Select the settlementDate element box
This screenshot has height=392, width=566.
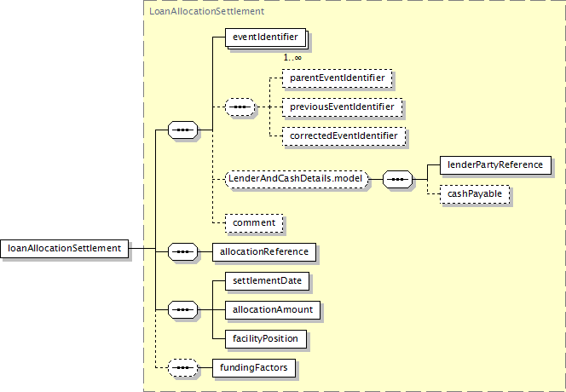tap(267, 281)
